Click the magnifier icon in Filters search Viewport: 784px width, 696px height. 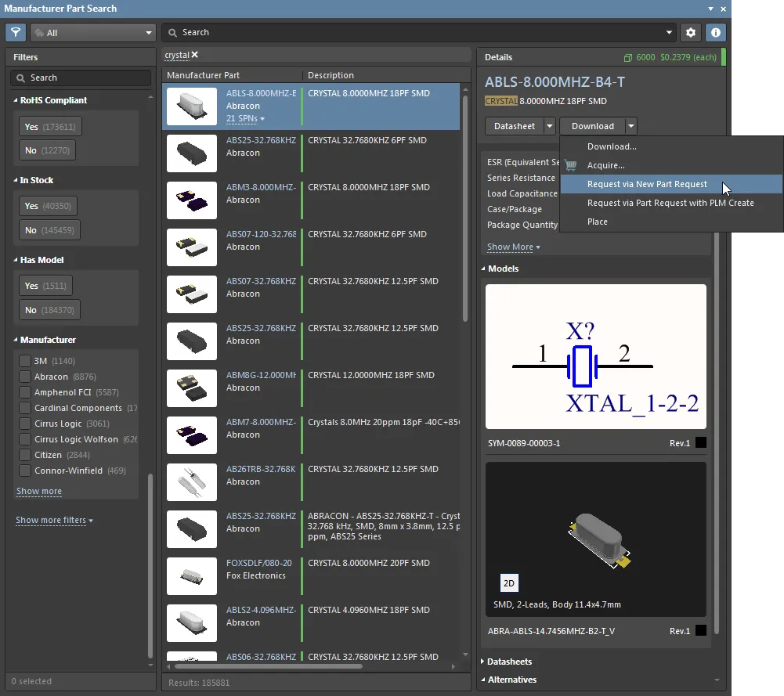point(20,78)
